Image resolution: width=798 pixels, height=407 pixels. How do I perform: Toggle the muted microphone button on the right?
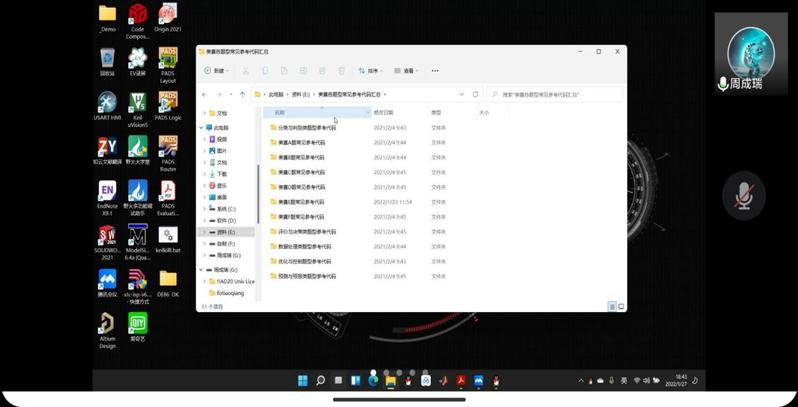click(x=744, y=195)
